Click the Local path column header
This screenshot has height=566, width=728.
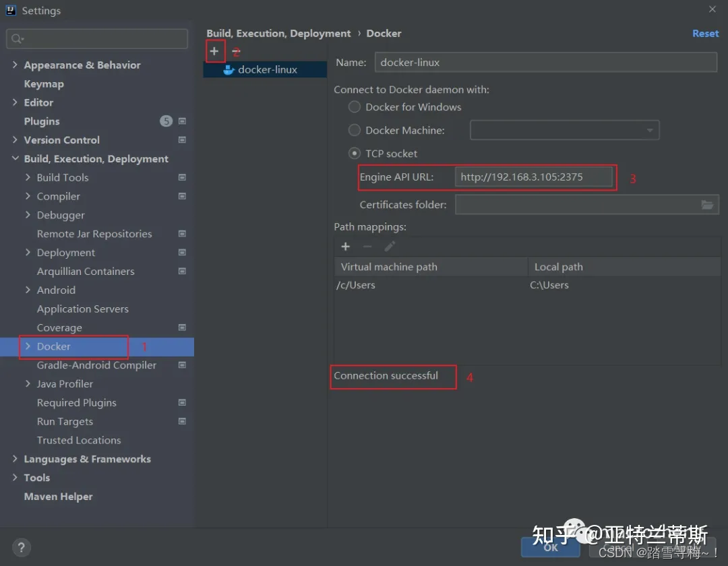tap(624, 267)
